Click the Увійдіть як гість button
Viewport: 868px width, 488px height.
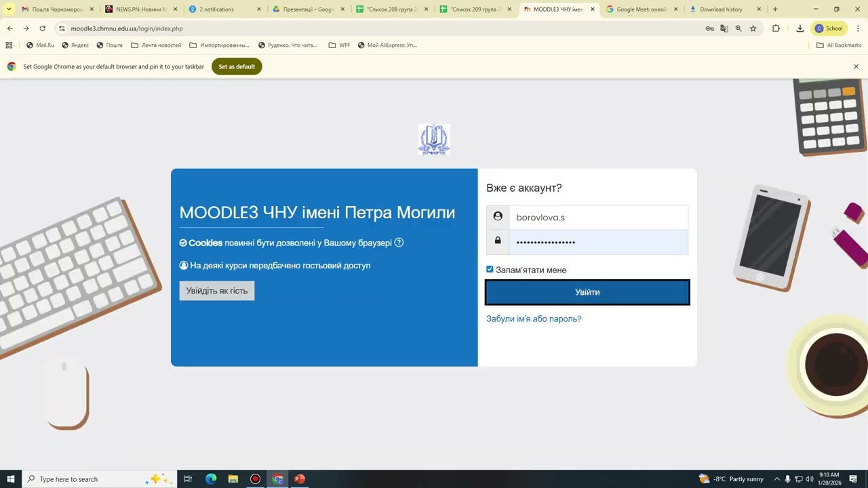click(x=217, y=291)
